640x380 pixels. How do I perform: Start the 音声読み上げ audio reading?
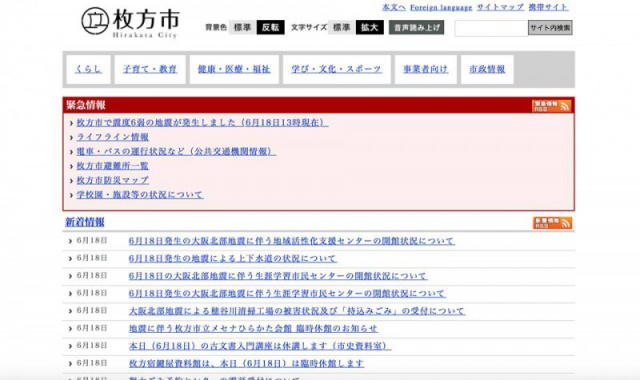coord(416,28)
